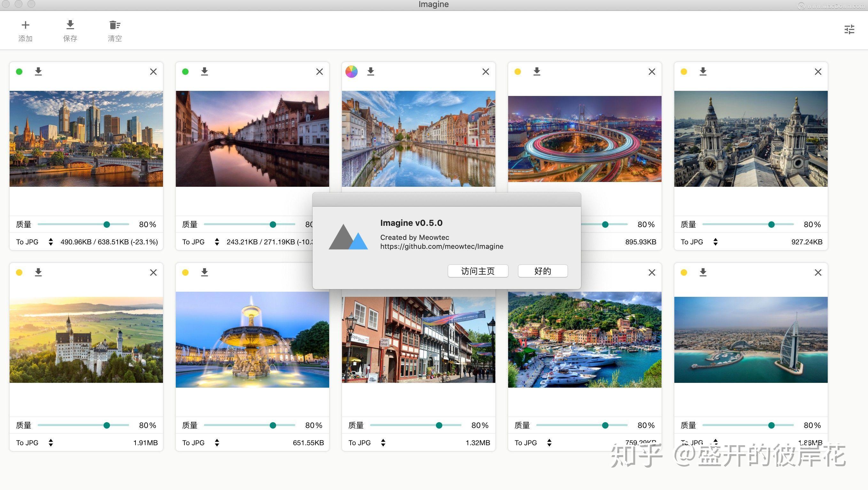Screen dimensions: 868x490
Task: Download the Melbourne skyline image
Action: pos(38,72)
